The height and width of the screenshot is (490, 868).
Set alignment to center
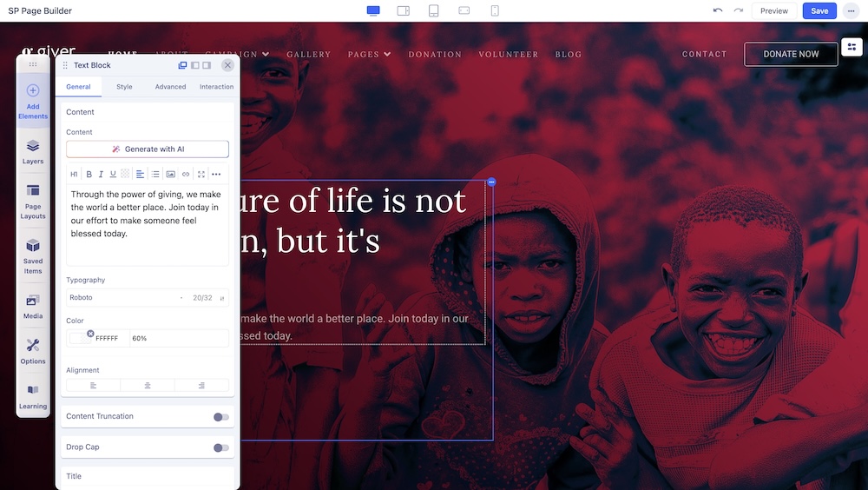tap(148, 385)
